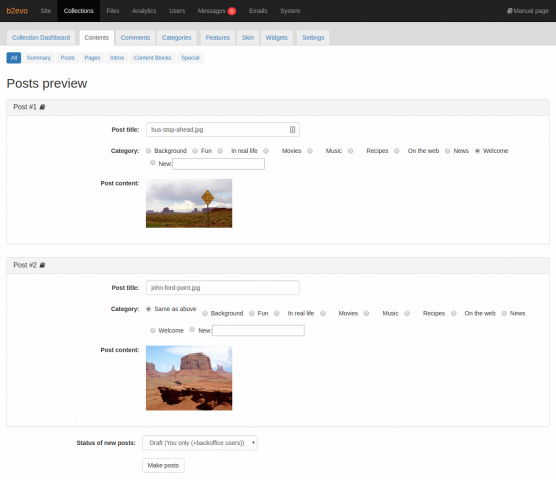Click Post #2 title field john-ford-point.jpg

(223, 288)
